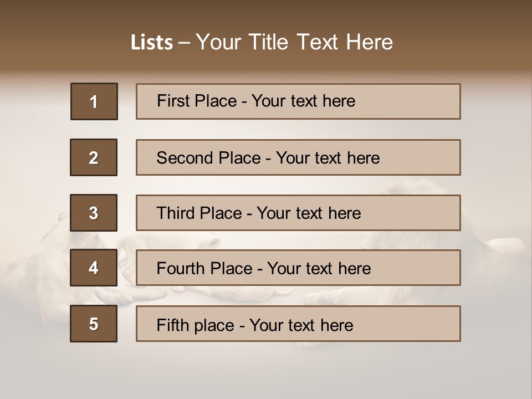Screen dimensions: 532x399
Task: Click the Third Place text bar
Action: 298,213
